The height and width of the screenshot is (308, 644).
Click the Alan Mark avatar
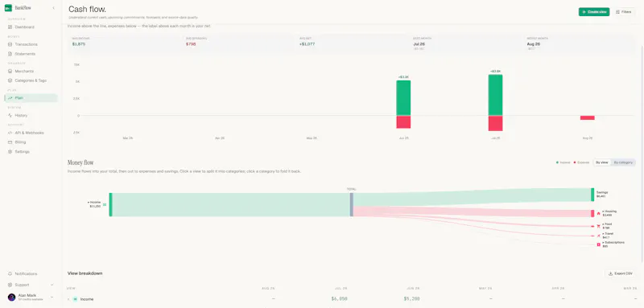pos(11,297)
